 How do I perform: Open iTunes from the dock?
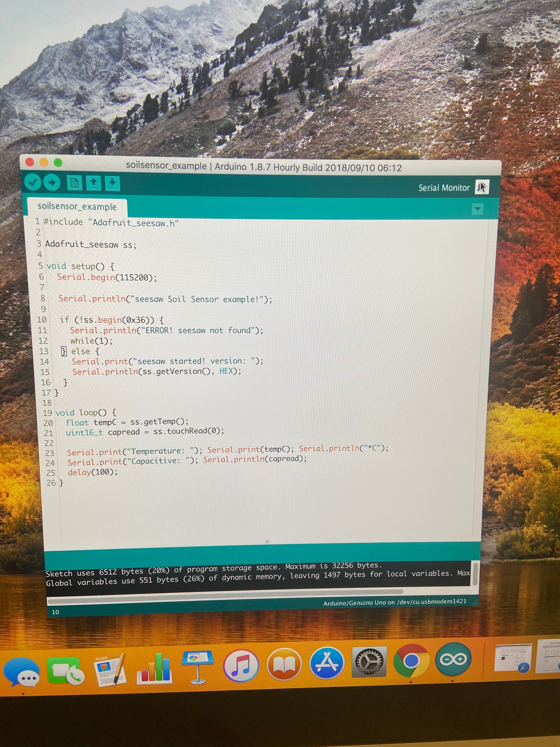[241, 665]
